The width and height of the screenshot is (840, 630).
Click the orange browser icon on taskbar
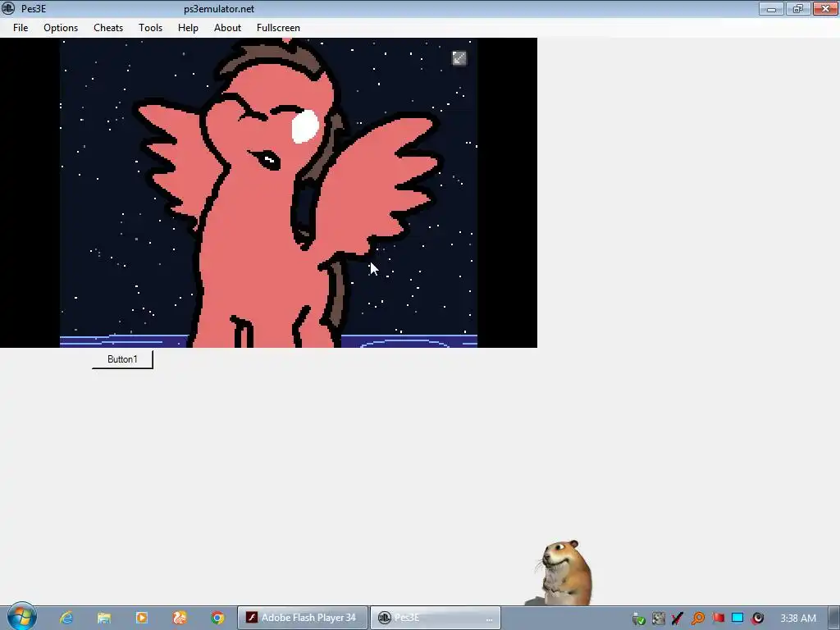point(180,618)
